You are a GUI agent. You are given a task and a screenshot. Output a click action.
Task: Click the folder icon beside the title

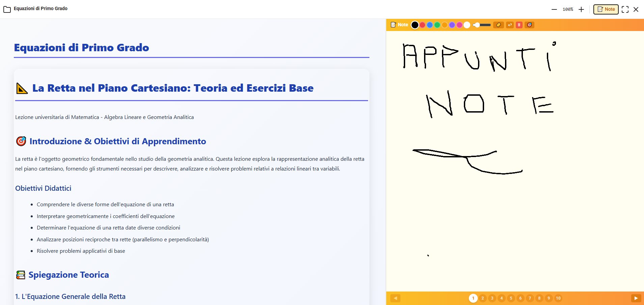(7, 9)
